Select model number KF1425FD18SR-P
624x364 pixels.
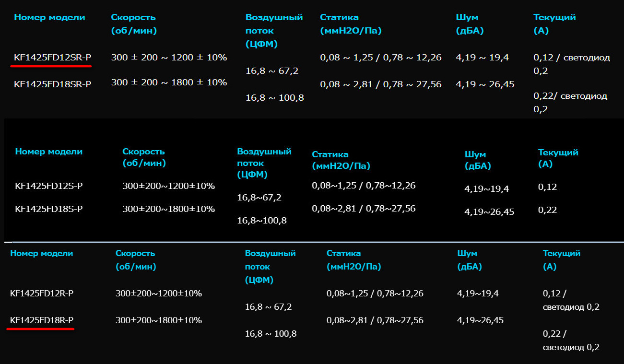click(52, 84)
